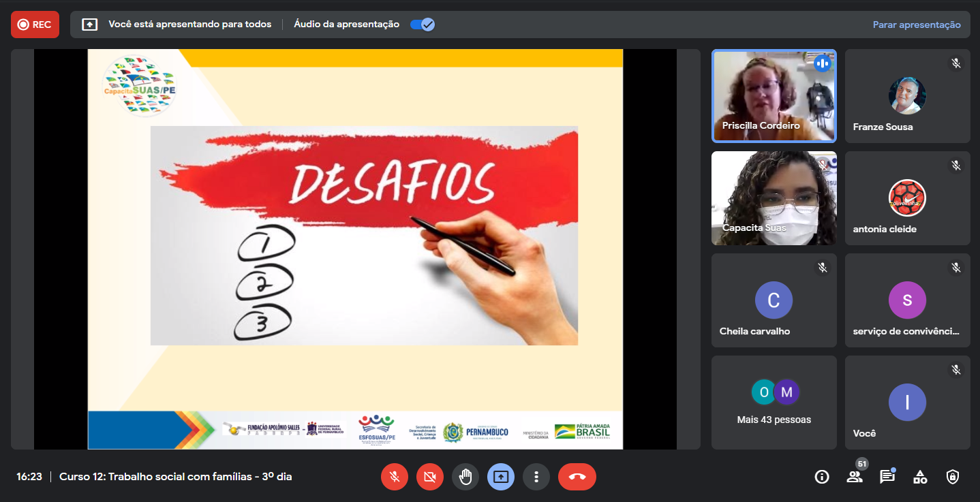Turn on camera with red video button
The height and width of the screenshot is (502, 980).
430,477
